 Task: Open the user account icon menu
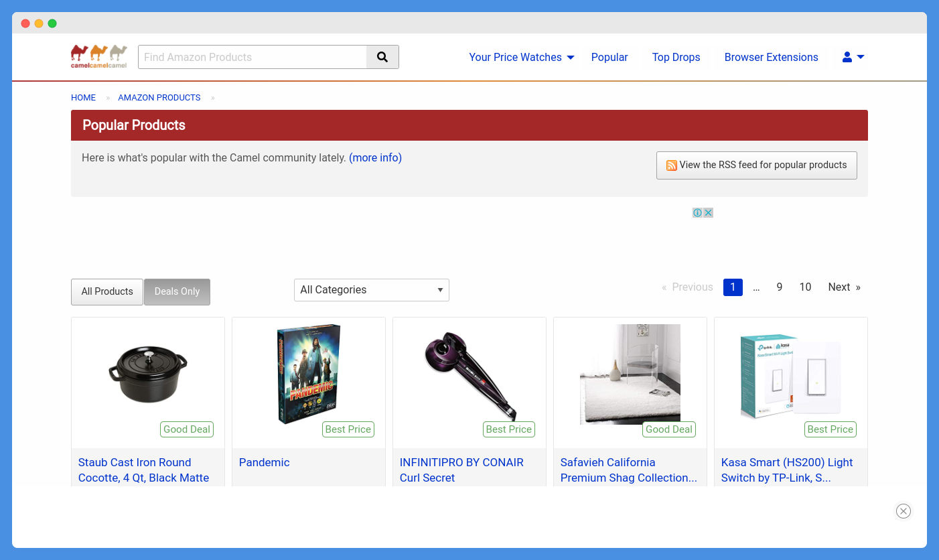click(x=847, y=57)
